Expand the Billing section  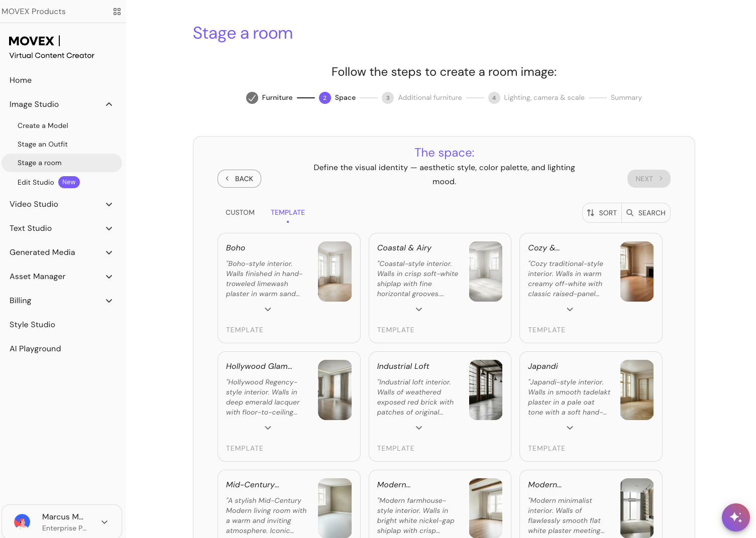pyautogui.click(x=109, y=301)
